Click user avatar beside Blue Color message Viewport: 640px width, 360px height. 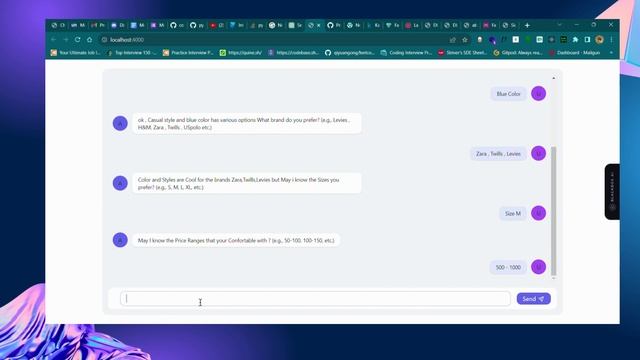538,93
